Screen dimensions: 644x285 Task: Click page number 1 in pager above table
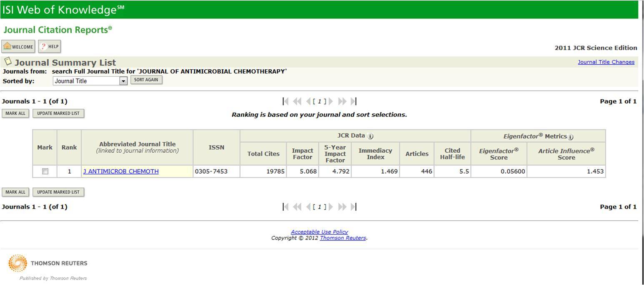coord(319,101)
